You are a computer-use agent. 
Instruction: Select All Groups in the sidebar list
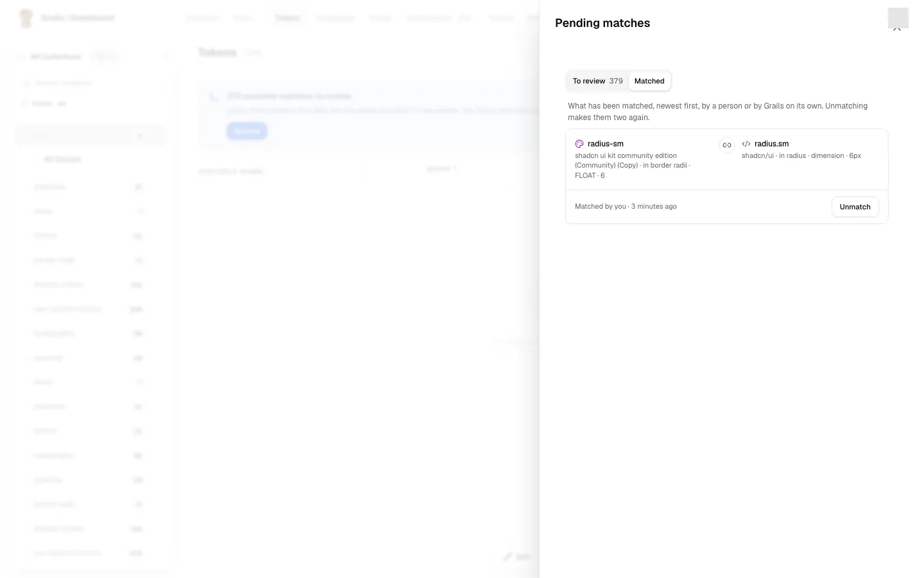[x=62, y=159]
